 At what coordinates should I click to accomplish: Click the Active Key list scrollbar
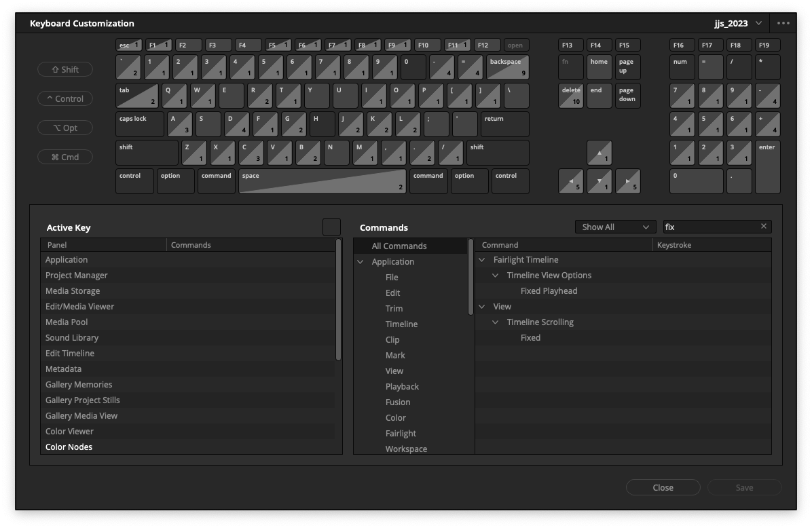338,299
